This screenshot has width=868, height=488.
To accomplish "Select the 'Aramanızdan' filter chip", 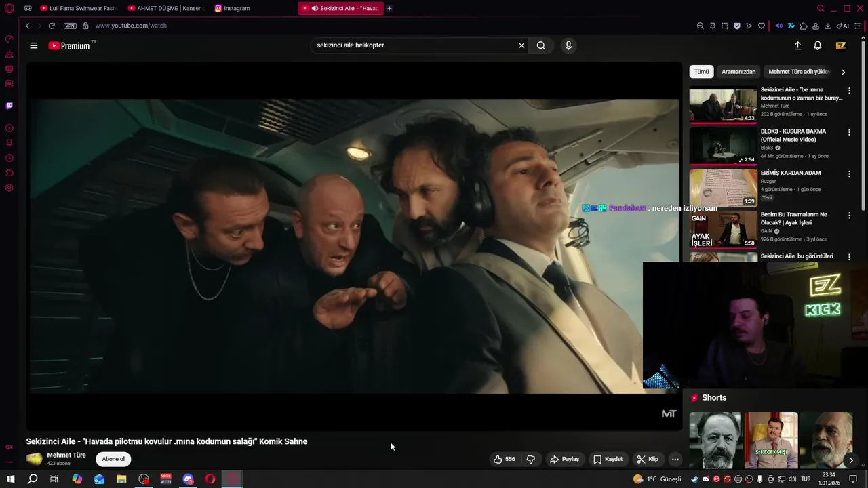I will [738, 71].
